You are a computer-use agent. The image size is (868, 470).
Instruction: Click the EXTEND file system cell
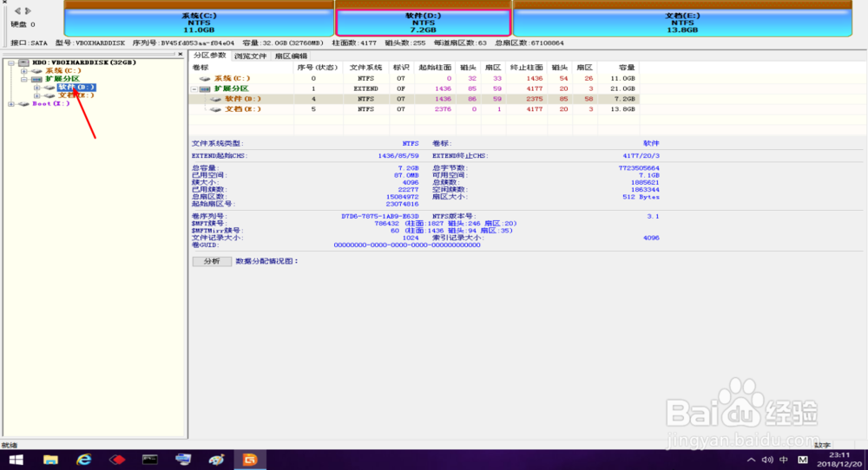point(365,89)
